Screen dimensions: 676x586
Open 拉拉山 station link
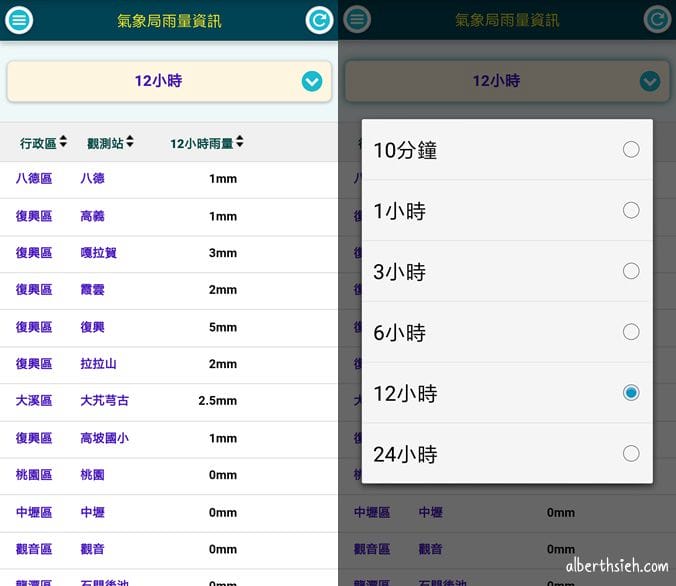(98, 364)
